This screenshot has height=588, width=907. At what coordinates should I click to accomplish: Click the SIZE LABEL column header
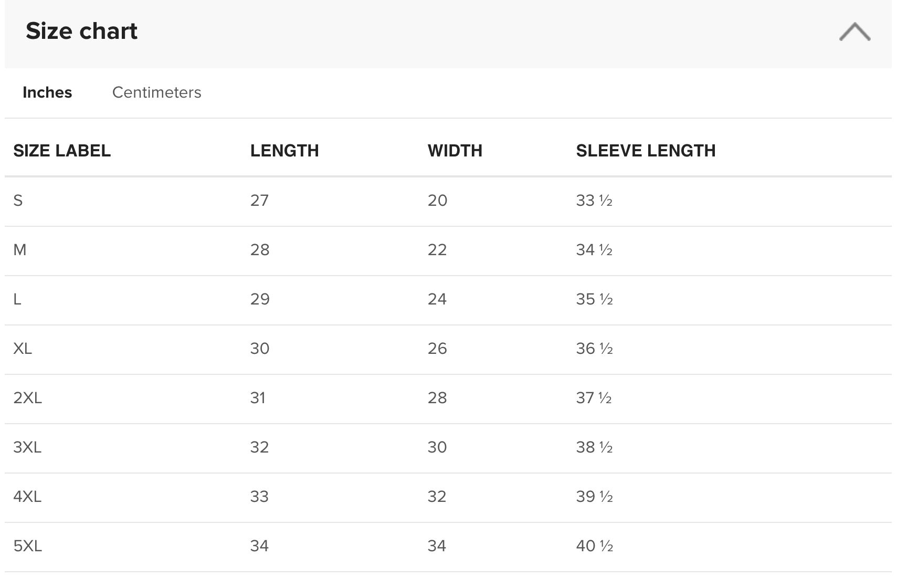(62, 151)
